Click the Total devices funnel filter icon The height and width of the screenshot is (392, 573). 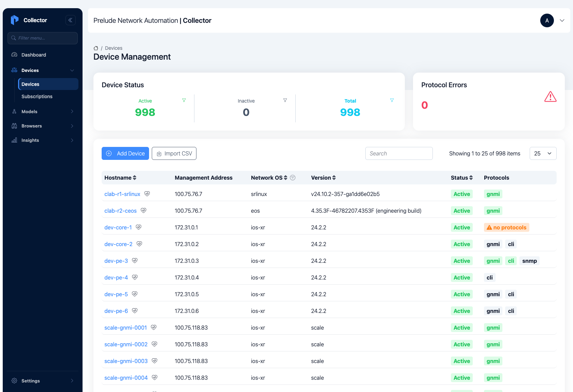coord(392,100)
